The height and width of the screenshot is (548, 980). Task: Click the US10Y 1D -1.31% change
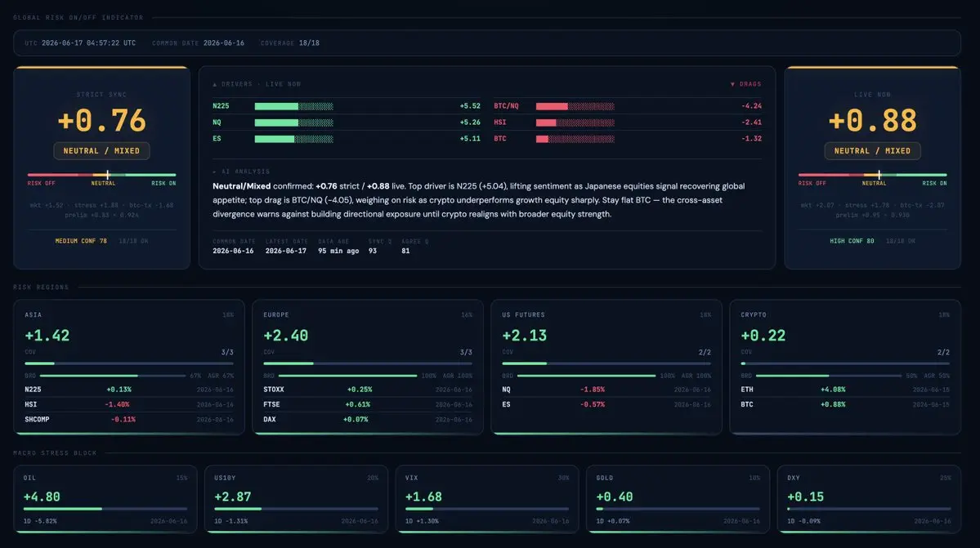tap(231, 521)
